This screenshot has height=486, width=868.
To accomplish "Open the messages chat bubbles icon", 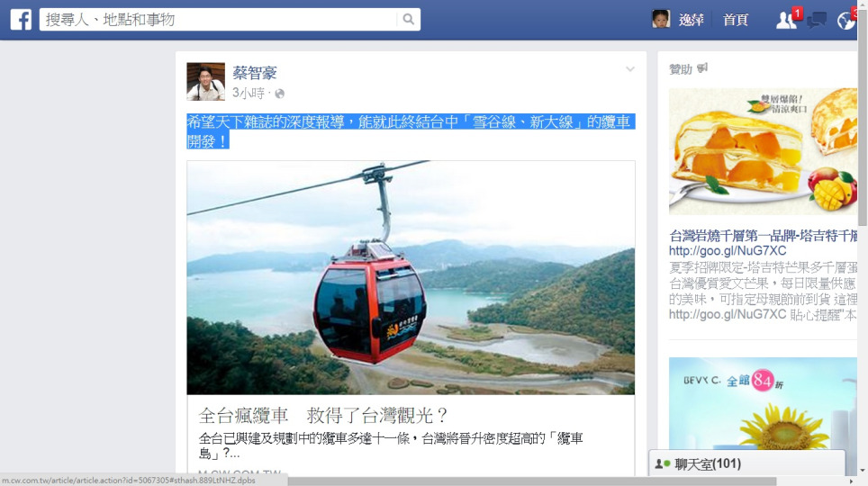I will click(x=817, y=20).
